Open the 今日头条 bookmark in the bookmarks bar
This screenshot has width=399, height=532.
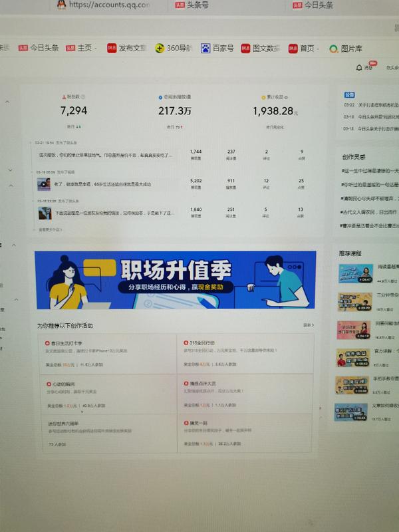(x=39, y=48)
